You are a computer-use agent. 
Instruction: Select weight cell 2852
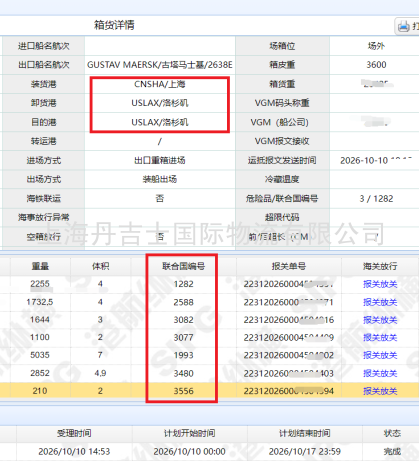click(x=40, y=373)
